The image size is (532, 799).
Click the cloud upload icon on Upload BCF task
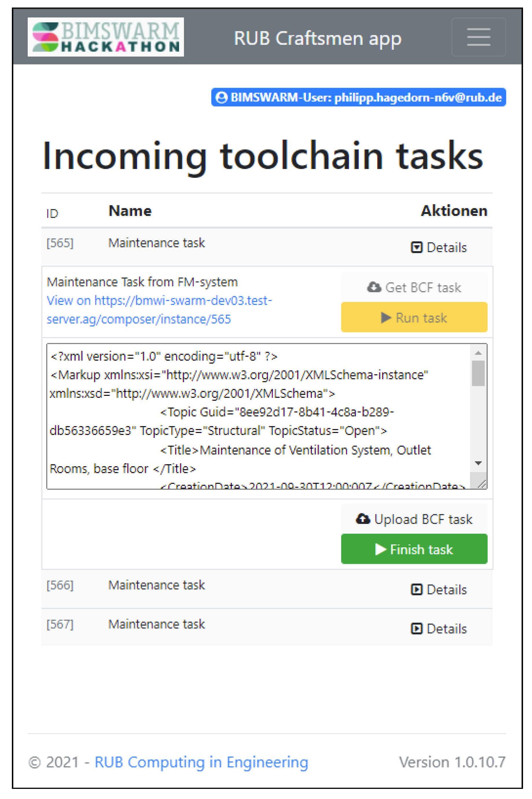[363, 519]
